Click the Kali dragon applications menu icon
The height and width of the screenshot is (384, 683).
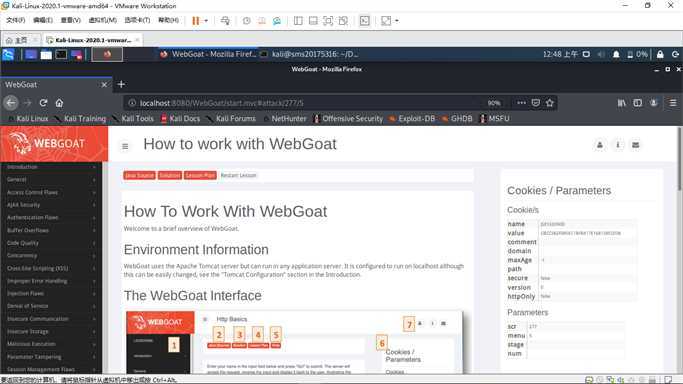click(8, 54)
